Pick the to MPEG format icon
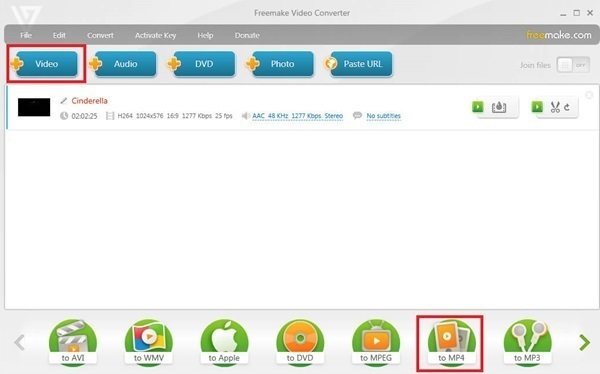Viewport: 600px width, 374px height. [376, 343]
